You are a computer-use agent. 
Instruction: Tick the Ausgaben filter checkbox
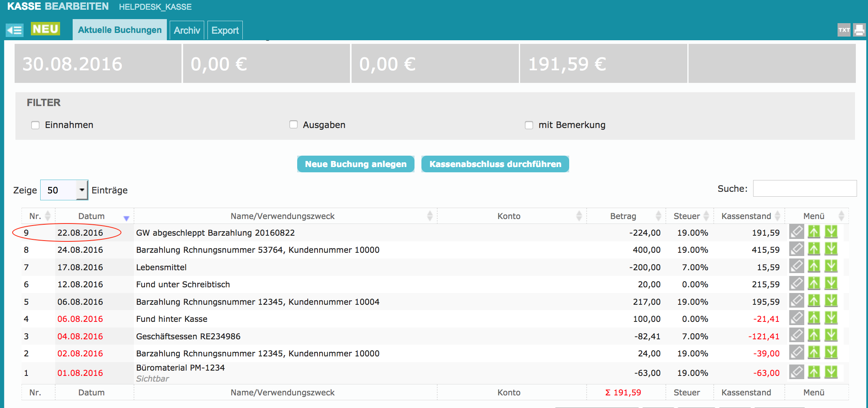[x=294, y=125]
